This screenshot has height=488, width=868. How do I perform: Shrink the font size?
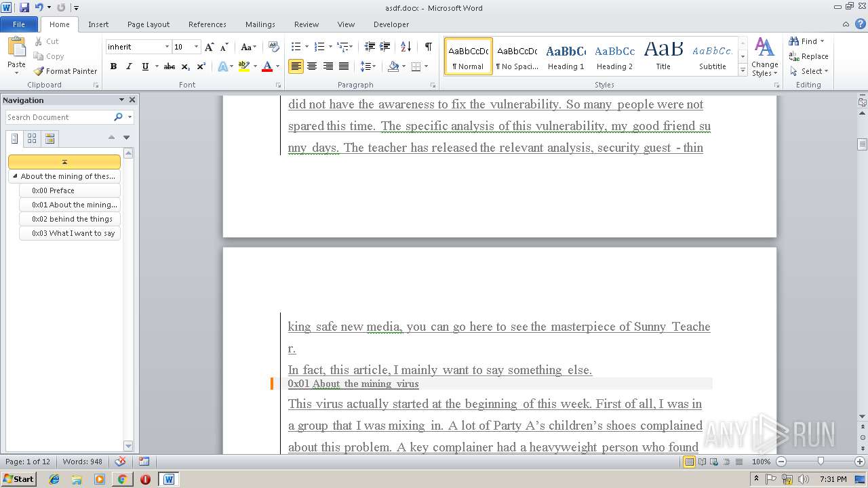pyautogui.click(x=224, y=47)
